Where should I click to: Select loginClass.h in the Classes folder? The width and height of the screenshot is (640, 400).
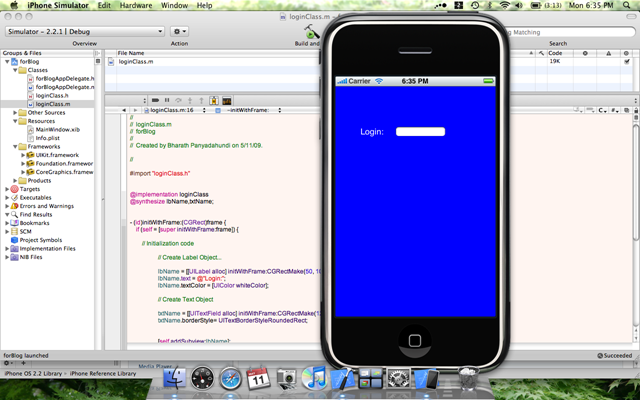[x=52, y=96]
